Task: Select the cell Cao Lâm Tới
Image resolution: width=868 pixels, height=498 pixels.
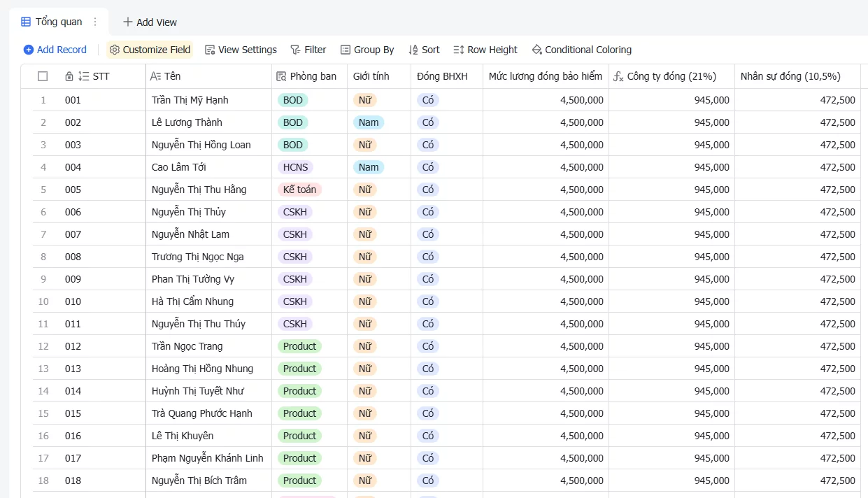Action: coord(208,167)
